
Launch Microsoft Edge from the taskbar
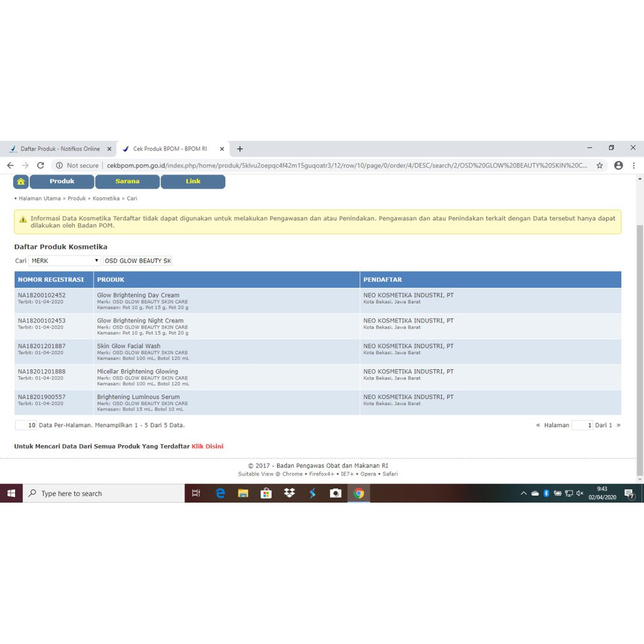(220, 493)
